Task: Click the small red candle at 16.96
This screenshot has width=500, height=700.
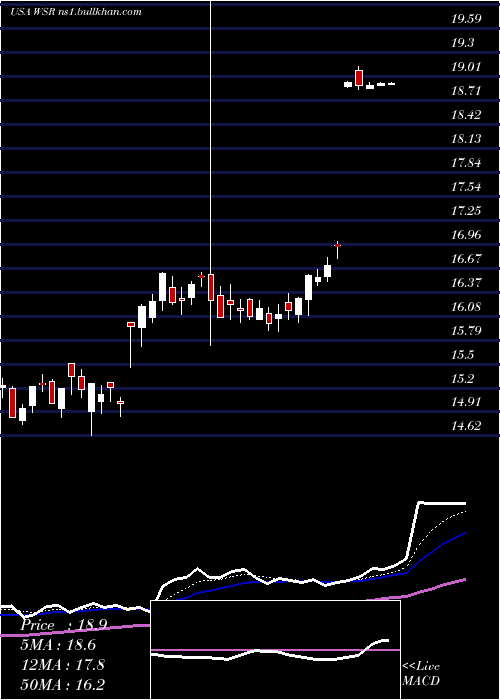Action: tap(338, 246)
